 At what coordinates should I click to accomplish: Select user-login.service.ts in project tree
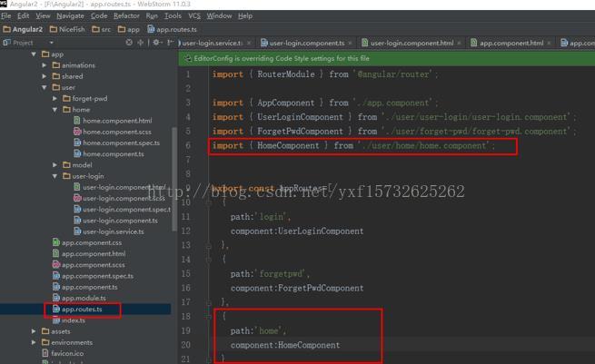tap(113, 231)
